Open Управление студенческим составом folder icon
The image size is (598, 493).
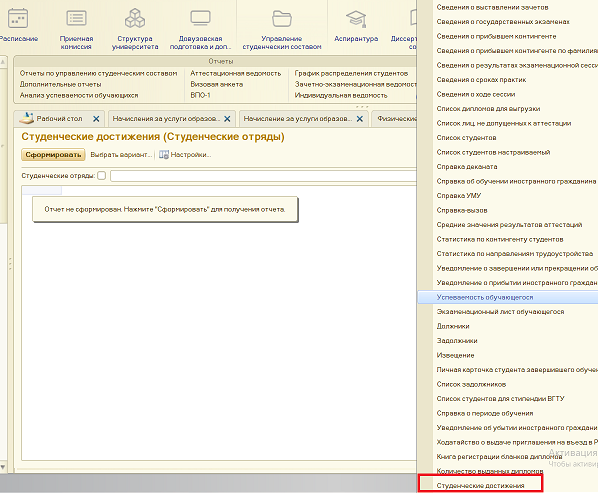pyautogui.click(x=282, y=18)
